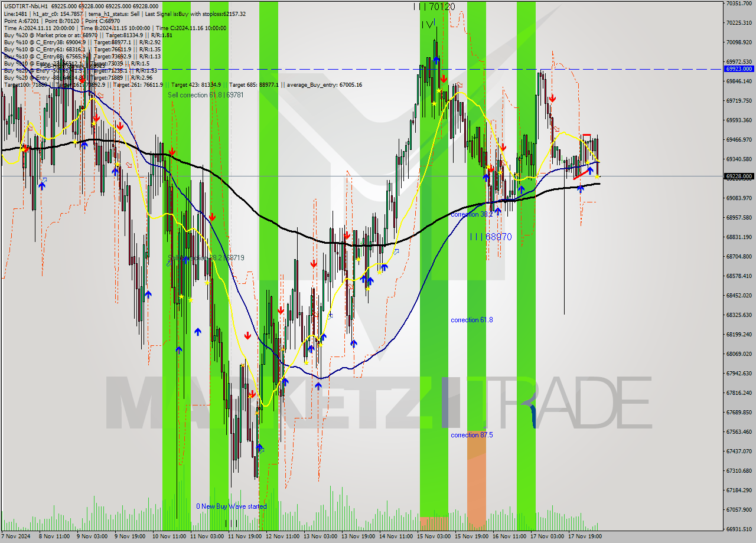The width and height of the screenshot is (756, 543).
Task: Click the 'I I I 68970' wave label
Action: [491, 237]
